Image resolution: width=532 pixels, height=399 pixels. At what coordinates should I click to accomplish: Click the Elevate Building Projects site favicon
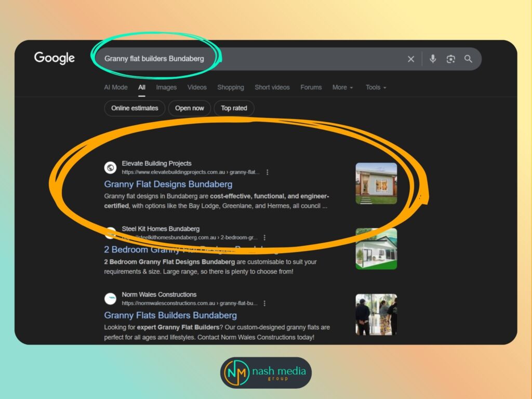point(110,167)
